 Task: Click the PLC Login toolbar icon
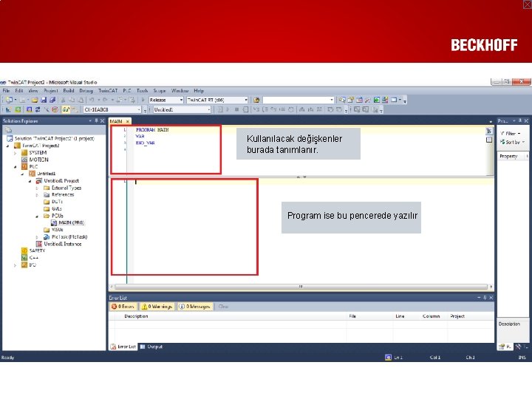tap(220, 109)
